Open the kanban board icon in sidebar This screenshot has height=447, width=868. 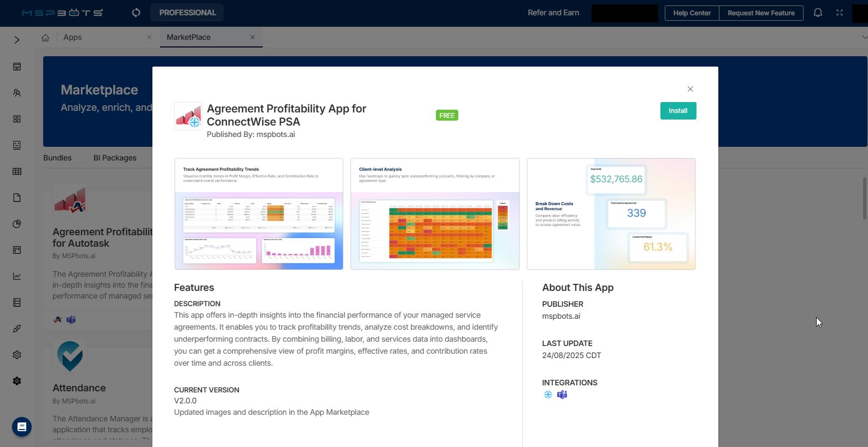point(17,250)
